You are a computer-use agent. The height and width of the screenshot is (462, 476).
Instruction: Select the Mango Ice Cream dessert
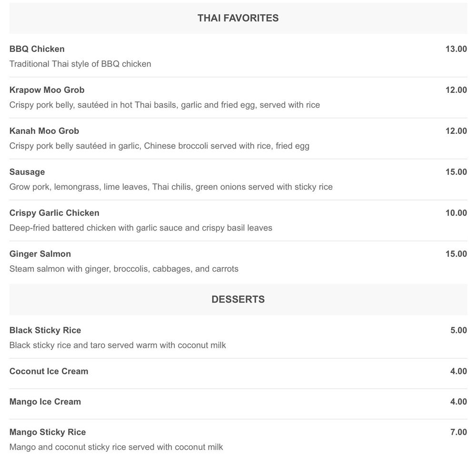click(45, 402)
